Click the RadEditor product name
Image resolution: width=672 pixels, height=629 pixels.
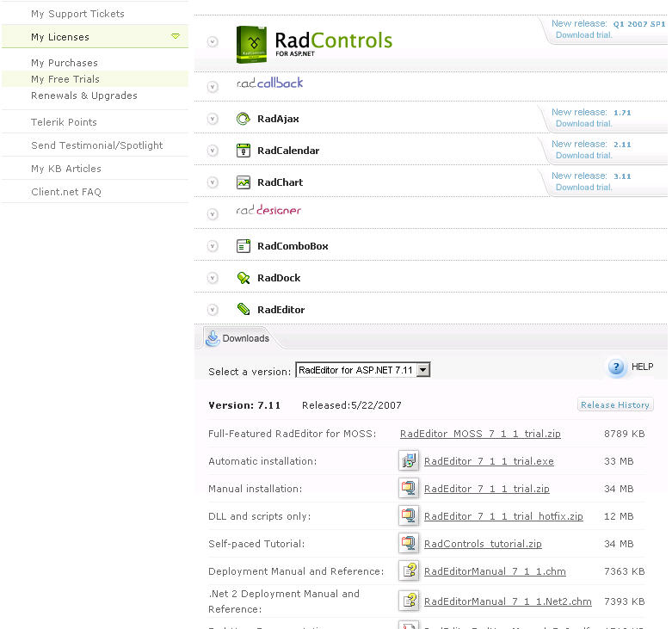281,310
